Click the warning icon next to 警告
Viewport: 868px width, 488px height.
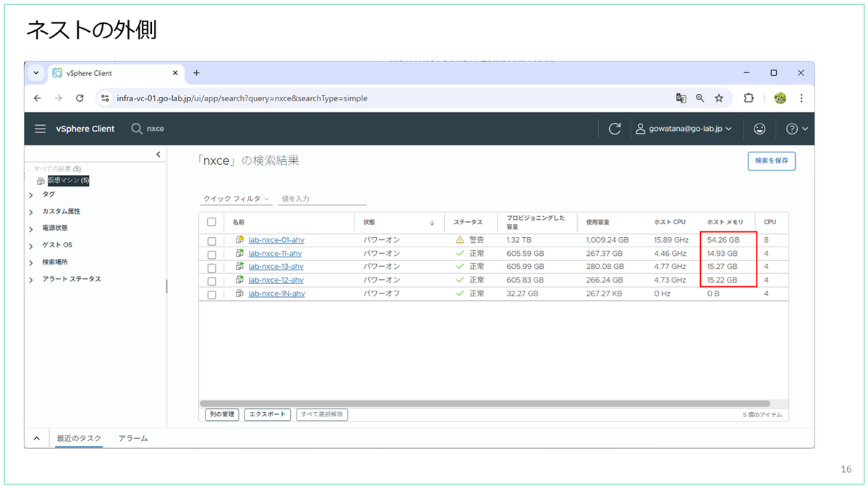point(459,239)
